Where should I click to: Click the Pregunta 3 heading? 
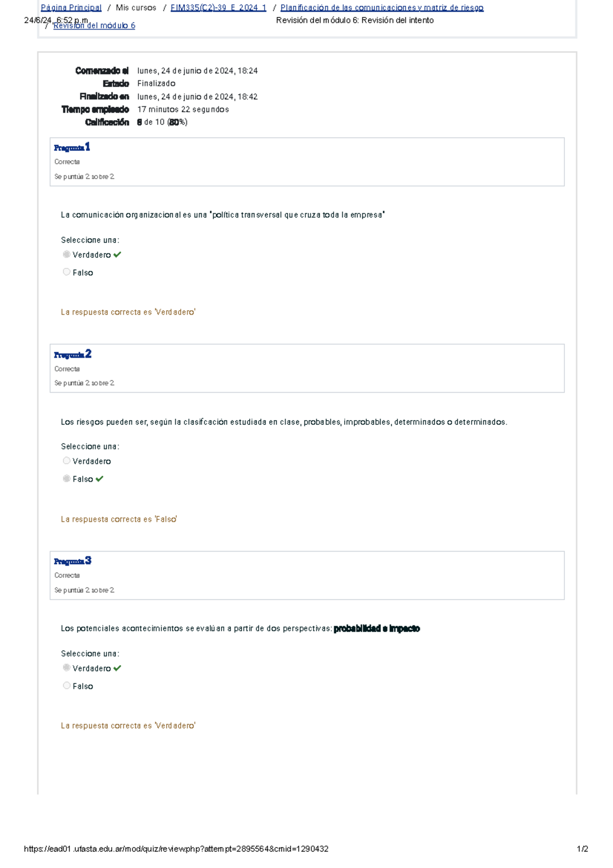click(x=73, y=561)
